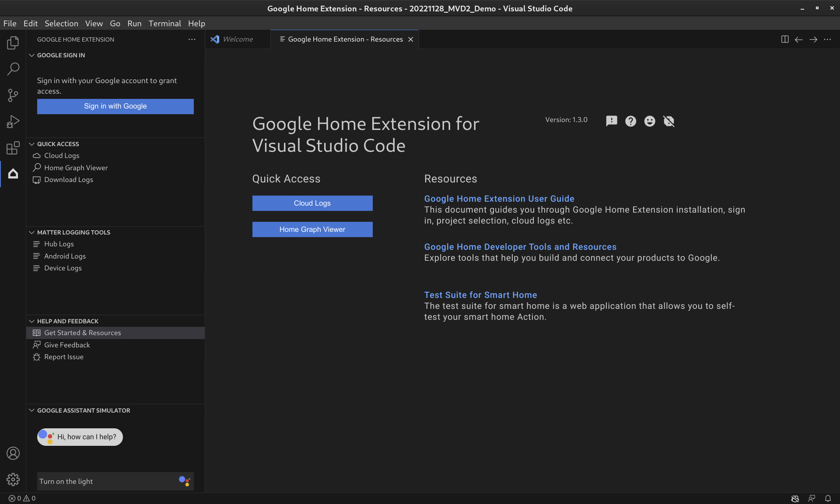Open the Google Home Extension User Guide link

pyautogui.click(x=499, y=198)
